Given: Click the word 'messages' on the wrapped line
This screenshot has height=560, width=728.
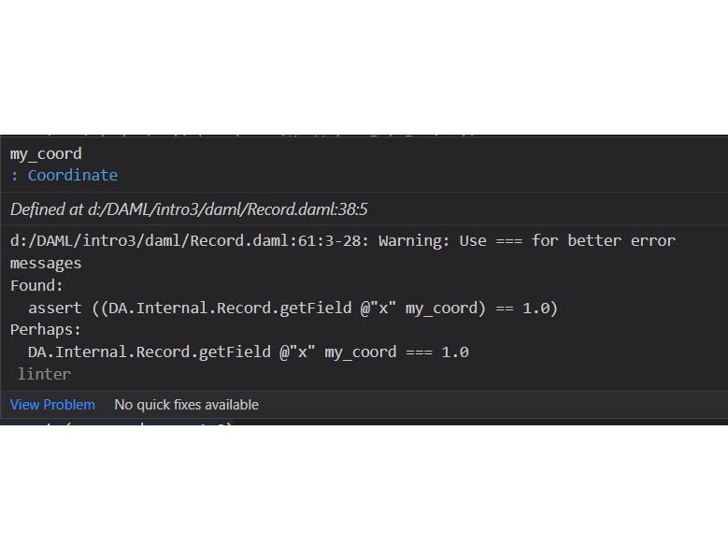Looking at the screenshot, I should [46, 264].
